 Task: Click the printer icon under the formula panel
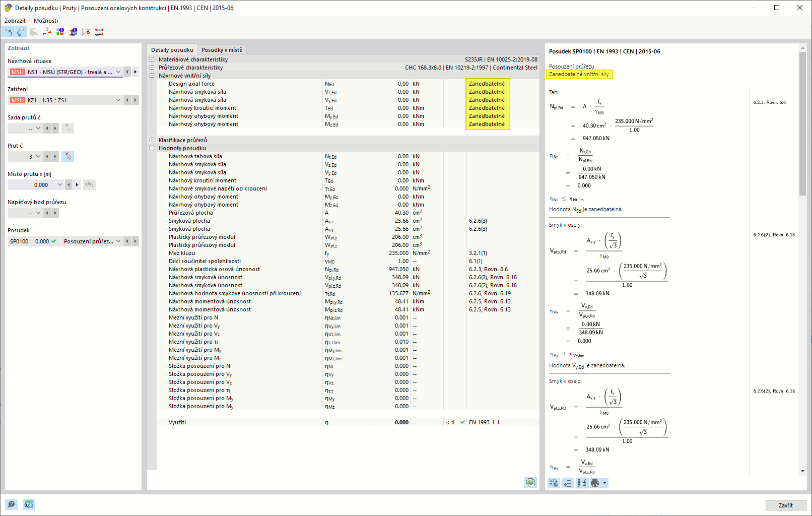point(595,483)
